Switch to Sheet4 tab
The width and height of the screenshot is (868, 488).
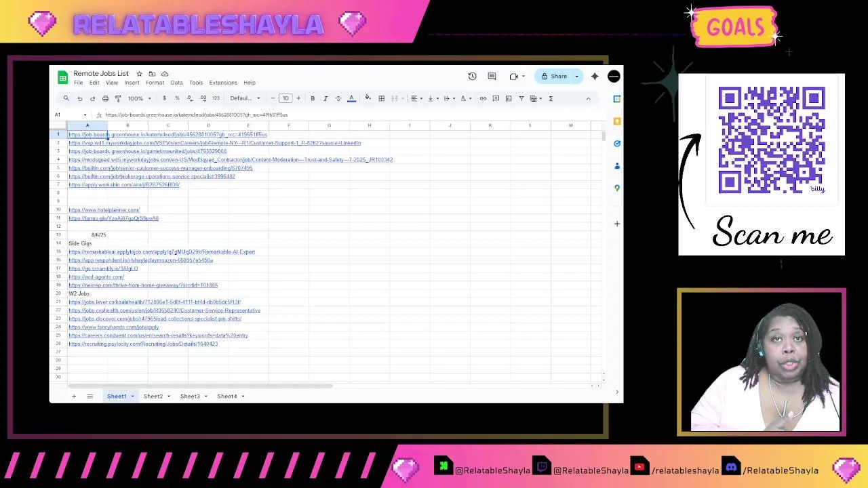(227, 396)
